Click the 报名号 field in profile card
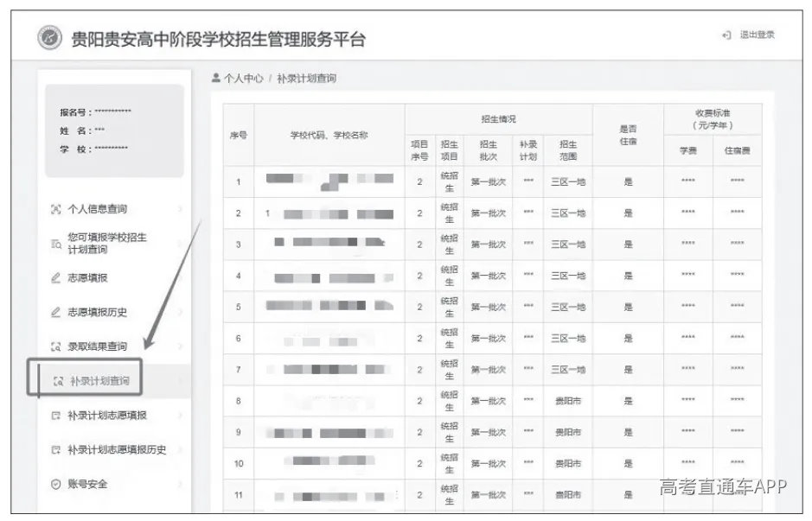The width and height of the screenshot is (812, 521). [95, 111]
